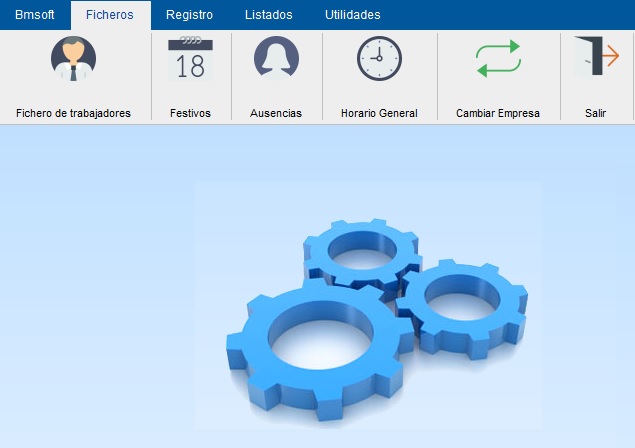Switch to the Registro tab
Image resolution: width=635 pixels, height=448 pixels.
[x=189, y=15]
